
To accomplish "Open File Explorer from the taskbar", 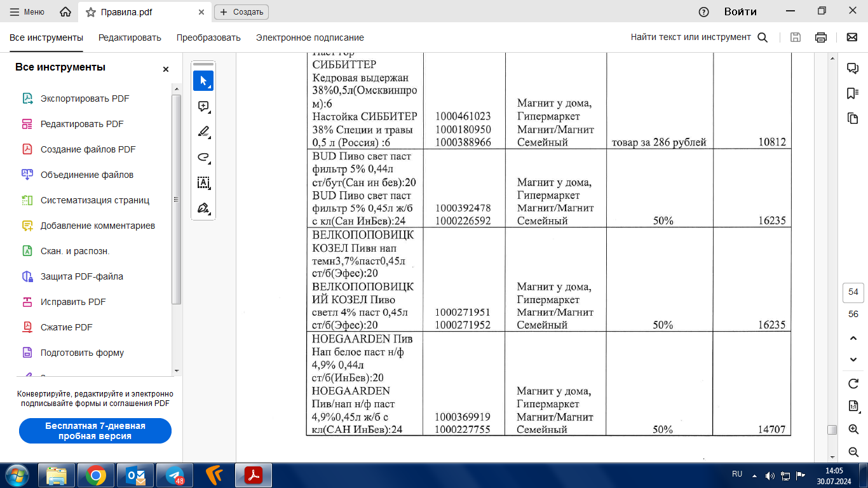I will 57,475.
